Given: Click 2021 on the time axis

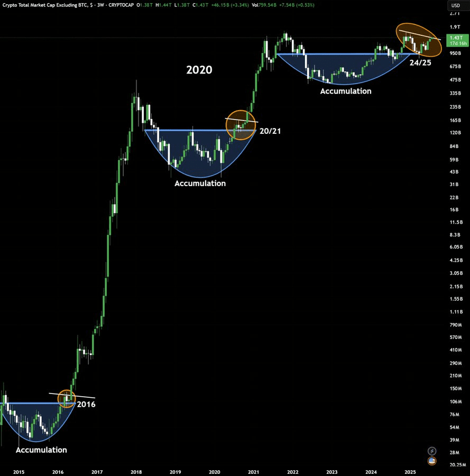Looking at the screenshot, I should (x=254, y=471).
